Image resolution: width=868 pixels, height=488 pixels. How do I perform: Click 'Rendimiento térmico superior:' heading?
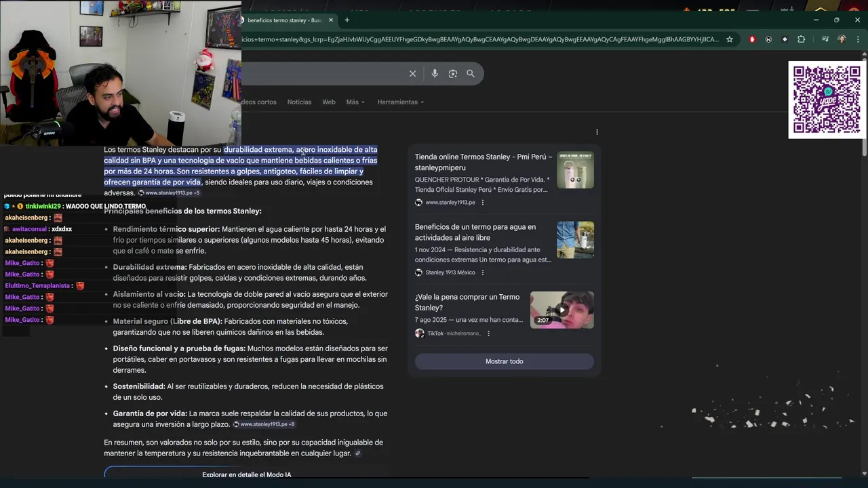166,229
